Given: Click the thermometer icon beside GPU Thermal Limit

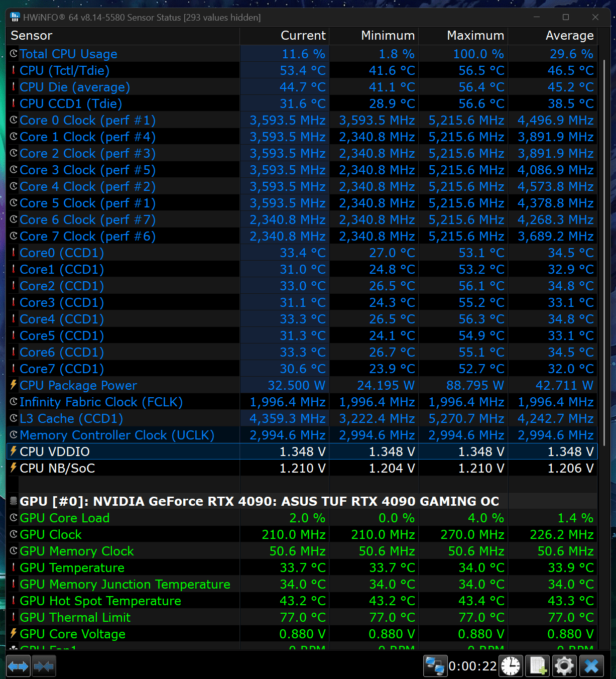Looking at the screenshot, I should [14, 617].
